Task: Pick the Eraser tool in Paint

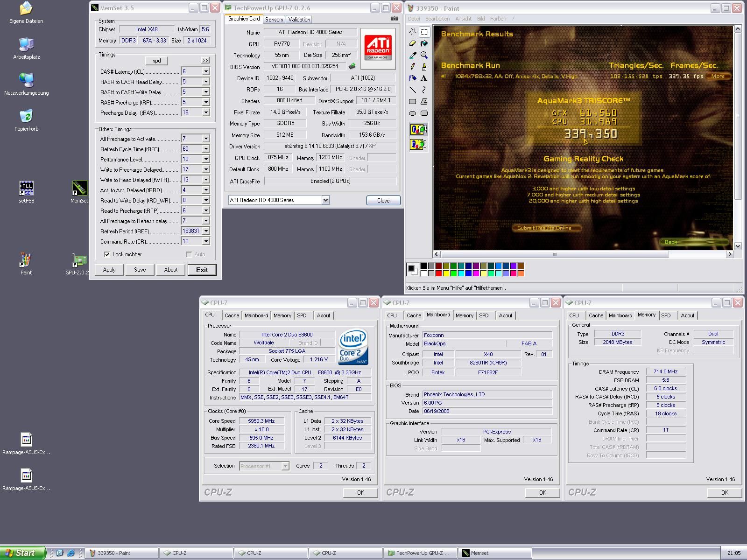Action: (x=413, y=43)
